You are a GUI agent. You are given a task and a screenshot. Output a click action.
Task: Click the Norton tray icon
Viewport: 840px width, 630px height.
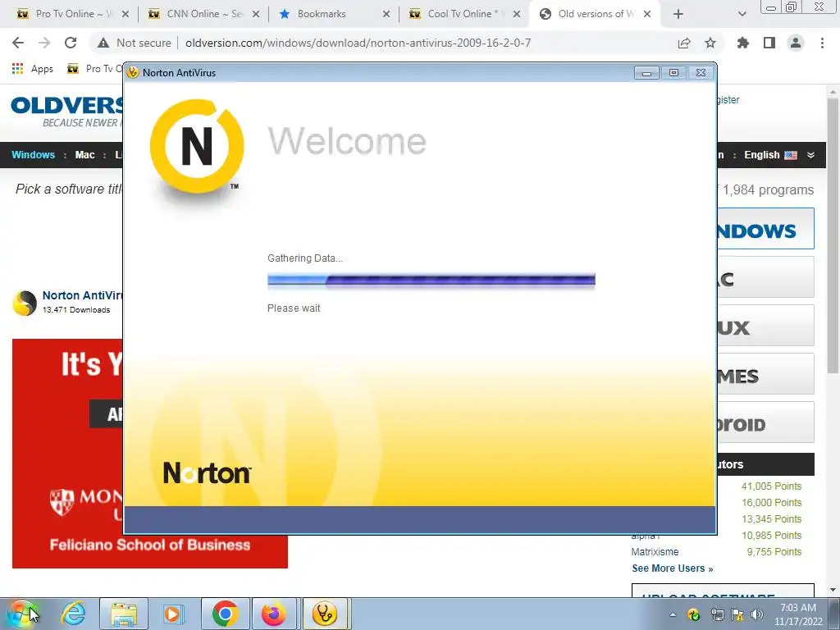(693, 614)
